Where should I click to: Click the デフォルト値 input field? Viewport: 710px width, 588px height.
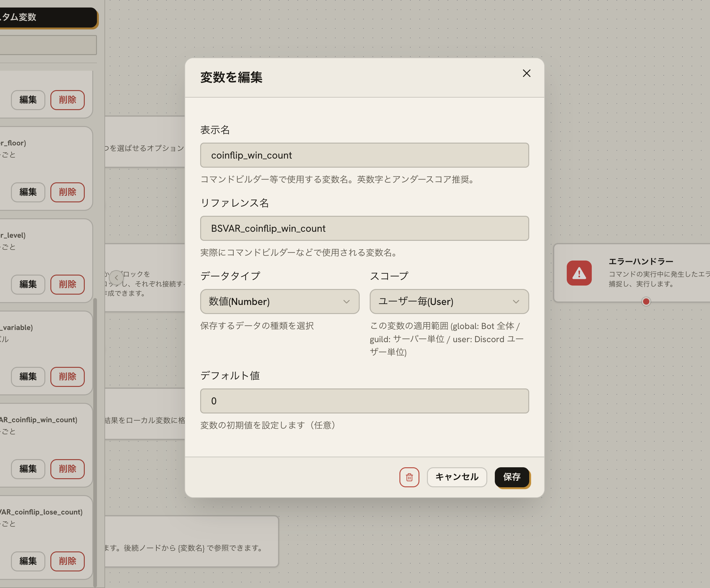click(364, 401)
